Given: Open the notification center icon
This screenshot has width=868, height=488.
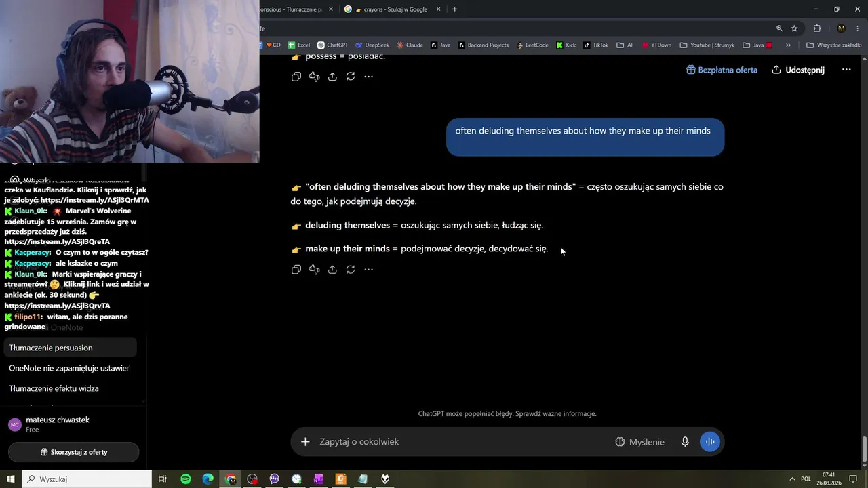Looking at the screenshot, I should 853,479.
